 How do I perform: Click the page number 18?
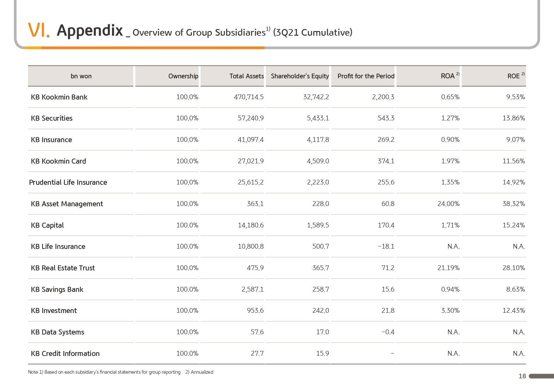pos(522,376)
